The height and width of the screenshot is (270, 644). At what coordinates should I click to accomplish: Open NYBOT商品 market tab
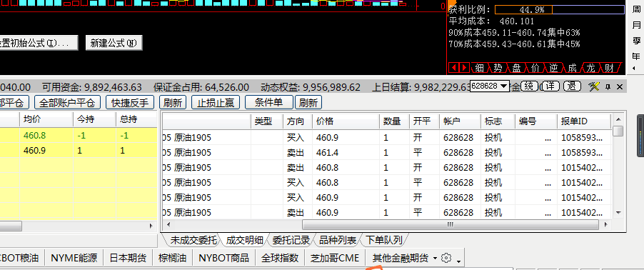coord(224,258)
